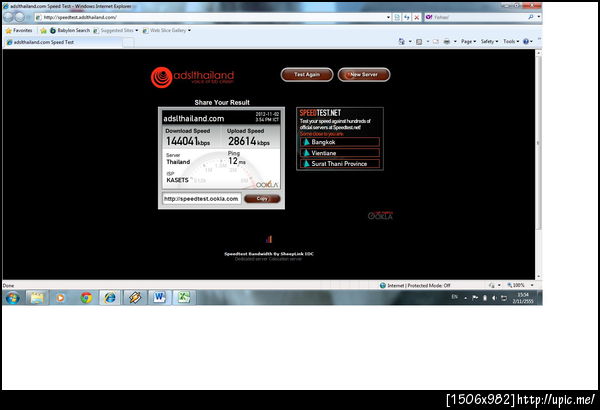This screenshot has width=600, height=410.
Task: Click the adslthailand logo
Action: click(192, 77)
